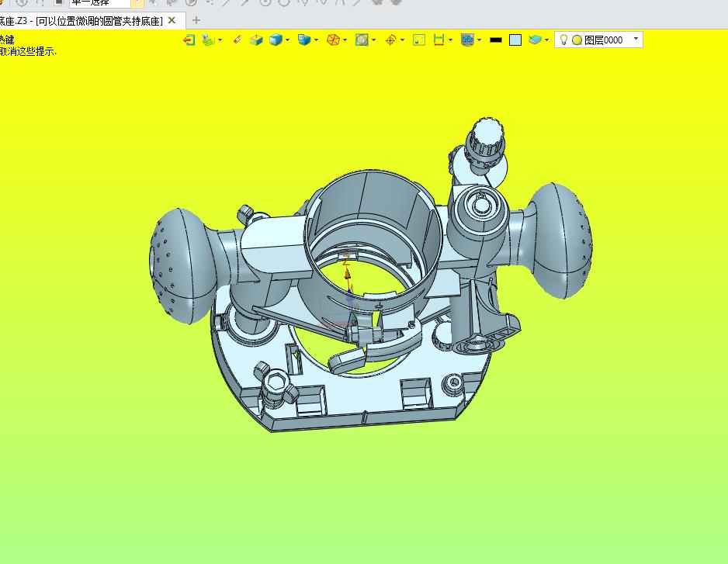Image resolution: width=728 pixels, height=564 pixels.
Task: Expand the dimension tool dropdown arrow
Action: pos(451,40)
